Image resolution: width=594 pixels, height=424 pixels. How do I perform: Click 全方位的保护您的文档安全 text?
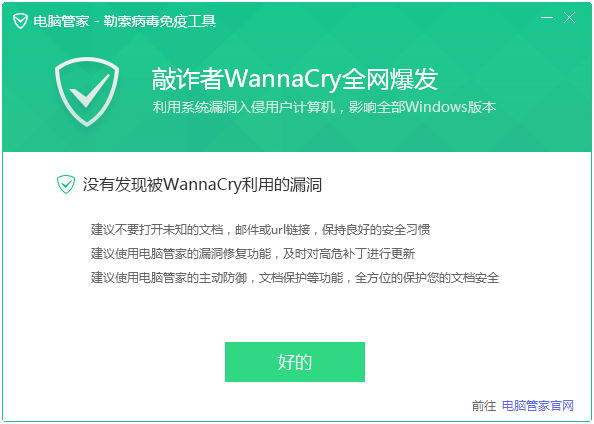pos(427,278)
